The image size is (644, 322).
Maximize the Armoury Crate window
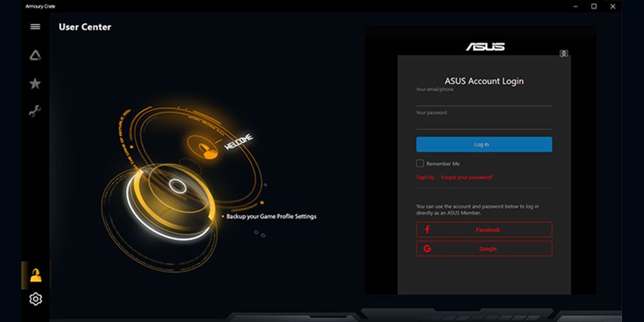(594, 6)
